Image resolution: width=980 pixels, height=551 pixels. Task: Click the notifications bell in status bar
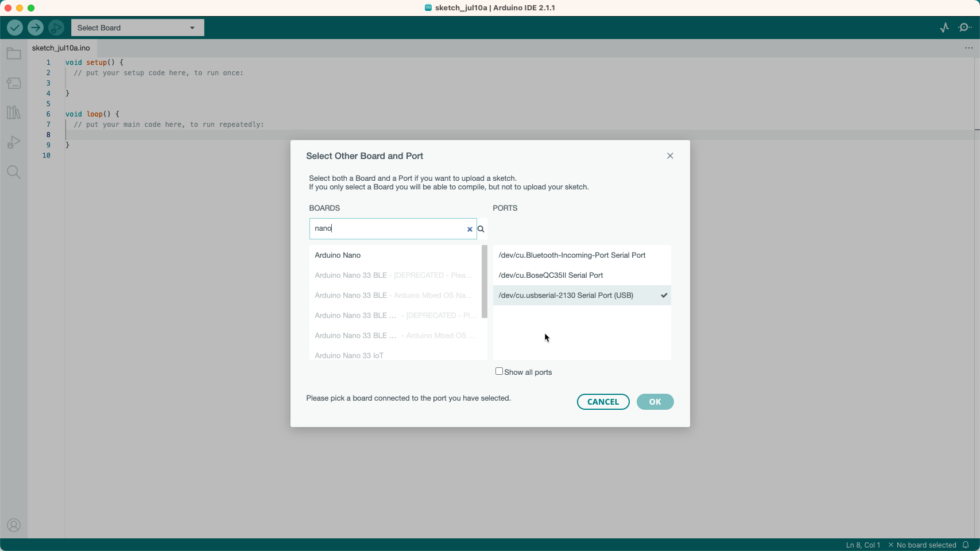(x=966, y=545)
